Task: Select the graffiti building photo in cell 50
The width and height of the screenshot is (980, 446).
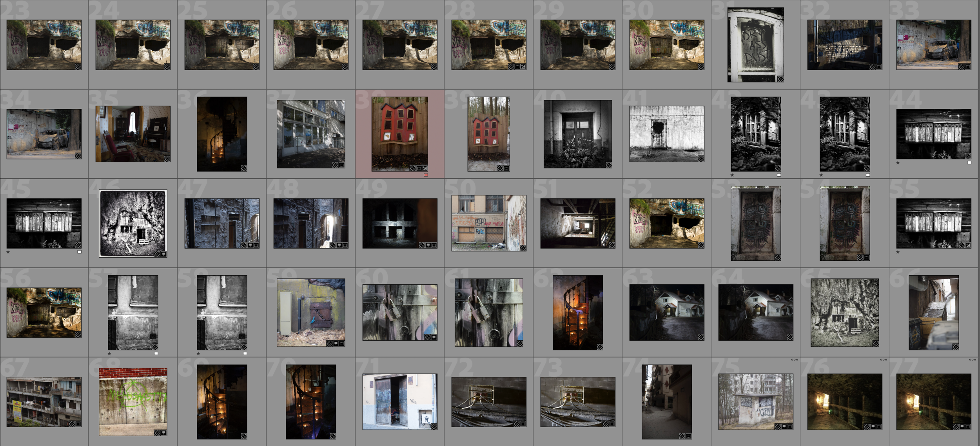Action: [x=489, y=223]
